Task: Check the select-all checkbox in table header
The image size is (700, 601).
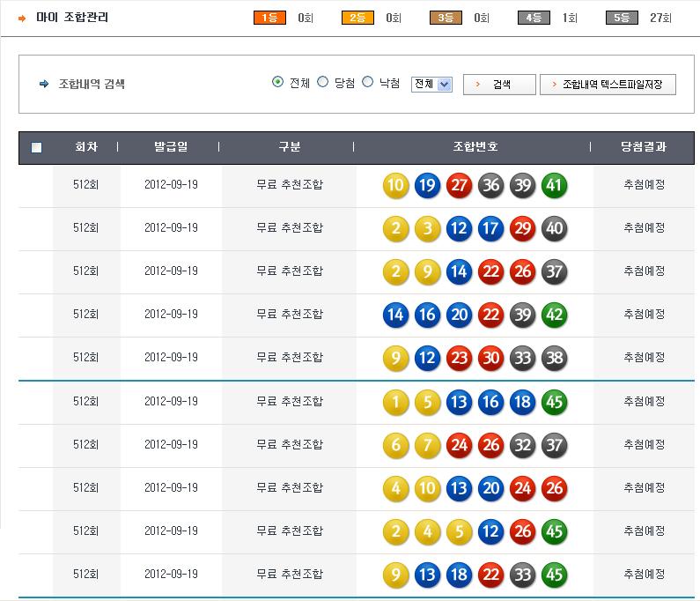Action: click(36, 148)
